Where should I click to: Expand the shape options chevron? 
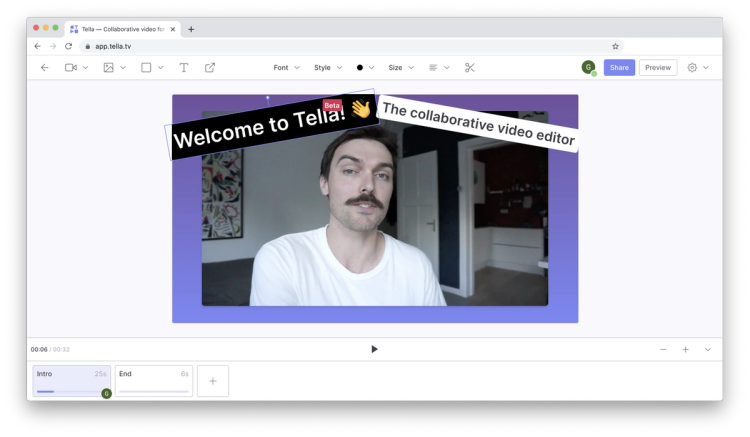click(x=161, y=68)
